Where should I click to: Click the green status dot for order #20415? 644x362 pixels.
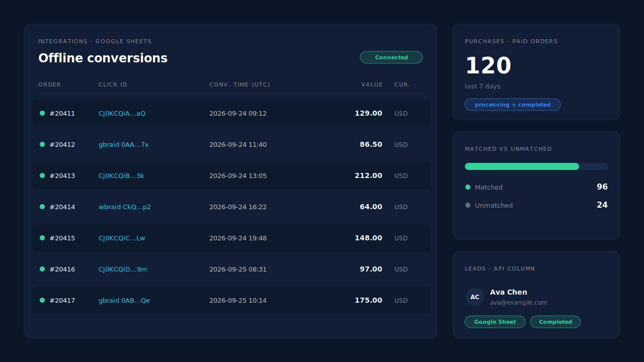click(x=42, y=238)
